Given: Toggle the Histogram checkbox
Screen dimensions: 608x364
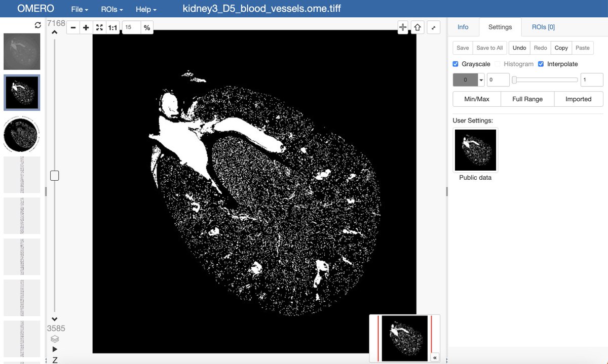Looking at the screenshot, I should 498,64.
